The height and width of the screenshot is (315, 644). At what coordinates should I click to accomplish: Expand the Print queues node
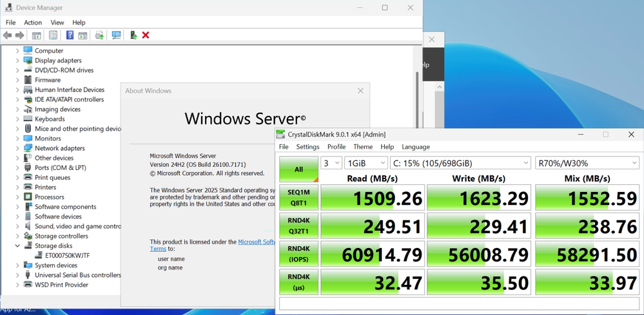point(17,178)
